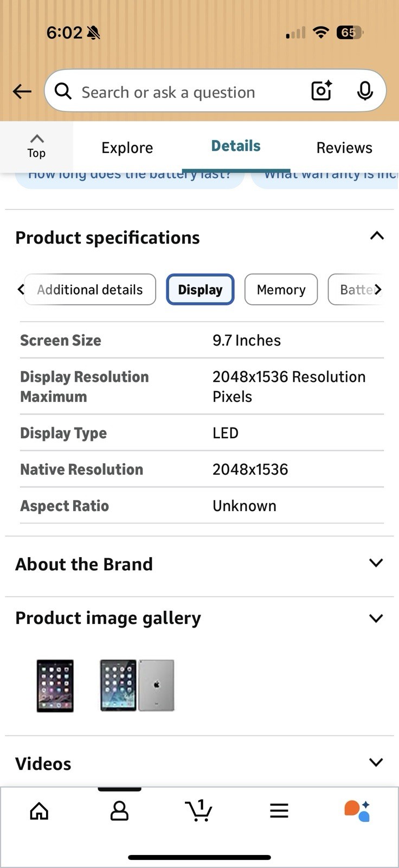This screenshot has width=399, height=868.
Task: Jump to Top of page
Action: tap(36, 146)
